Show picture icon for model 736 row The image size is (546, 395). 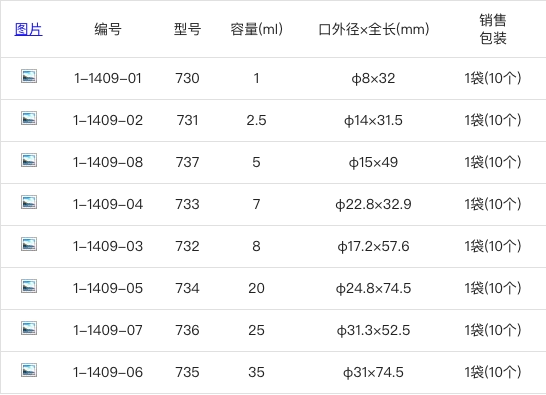29,328
